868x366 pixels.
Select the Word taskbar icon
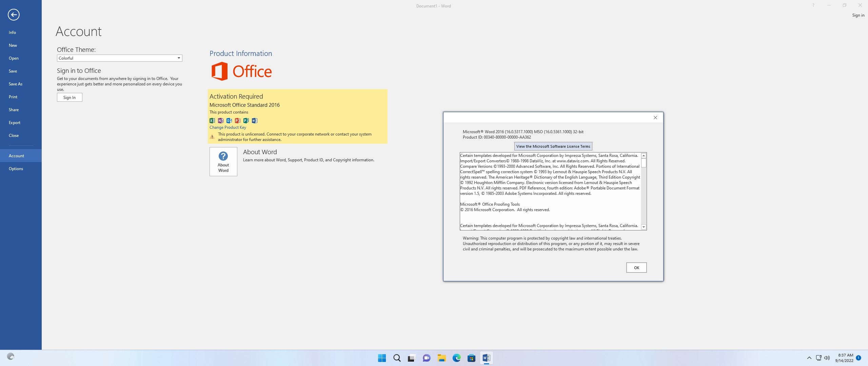(x=486, y=358)
